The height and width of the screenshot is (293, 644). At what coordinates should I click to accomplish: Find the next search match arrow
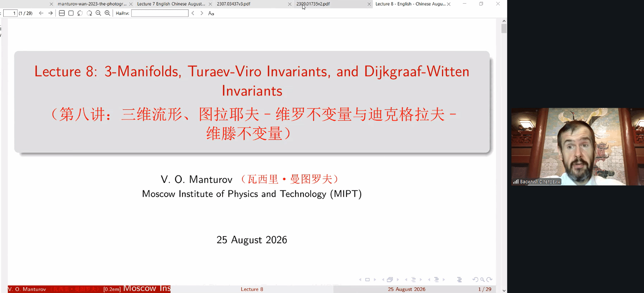202,13
